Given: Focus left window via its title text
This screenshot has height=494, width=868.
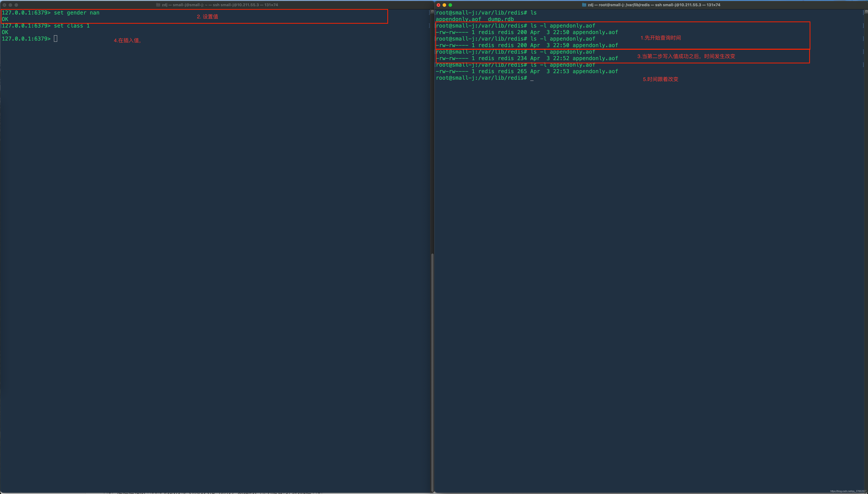Looking at the screenshot, I should [220, 5].
